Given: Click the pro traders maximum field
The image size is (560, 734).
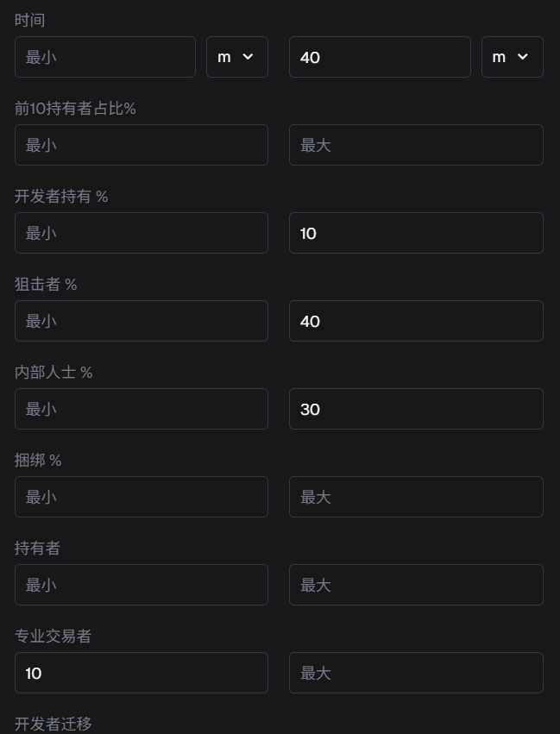Looking at the screenshot, I should pyautogui.click(x=416, y=673).
